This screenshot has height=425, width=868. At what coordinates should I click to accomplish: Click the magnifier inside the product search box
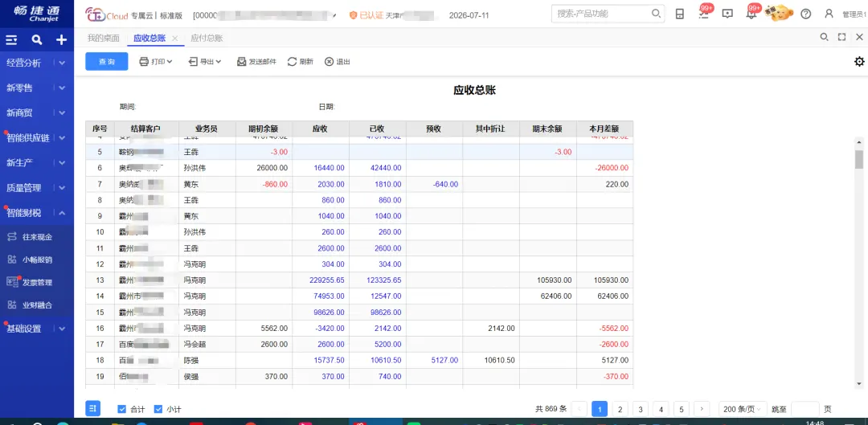656,14
